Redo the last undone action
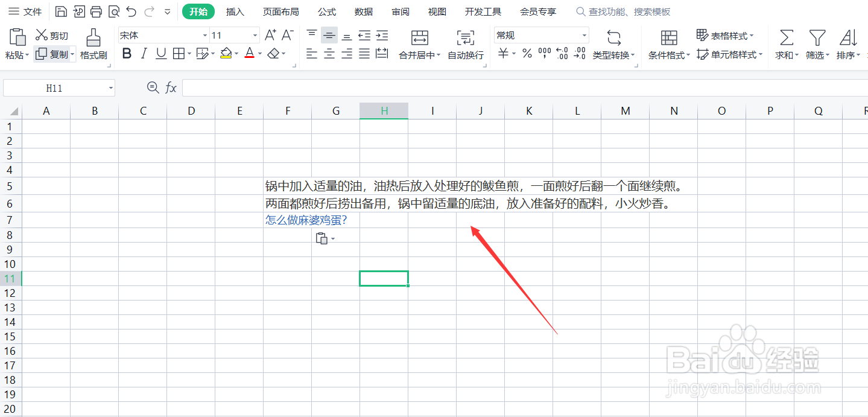 click(149, 11)
